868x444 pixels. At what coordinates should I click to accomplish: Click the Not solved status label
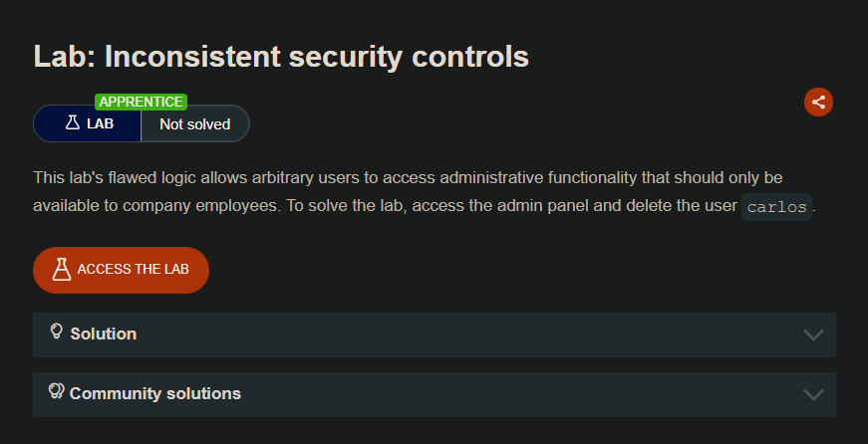(x=194, y=124)
